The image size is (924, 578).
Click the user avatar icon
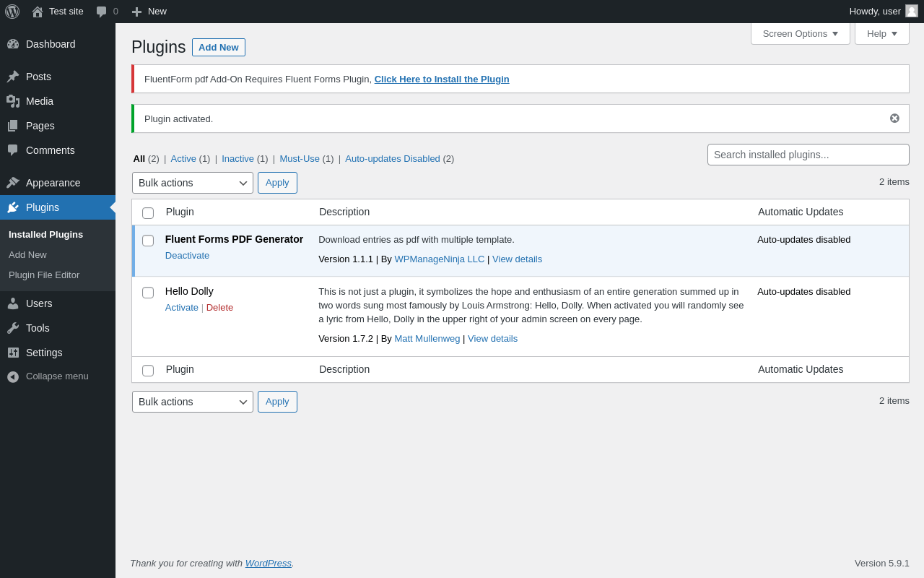coord(912,12)
